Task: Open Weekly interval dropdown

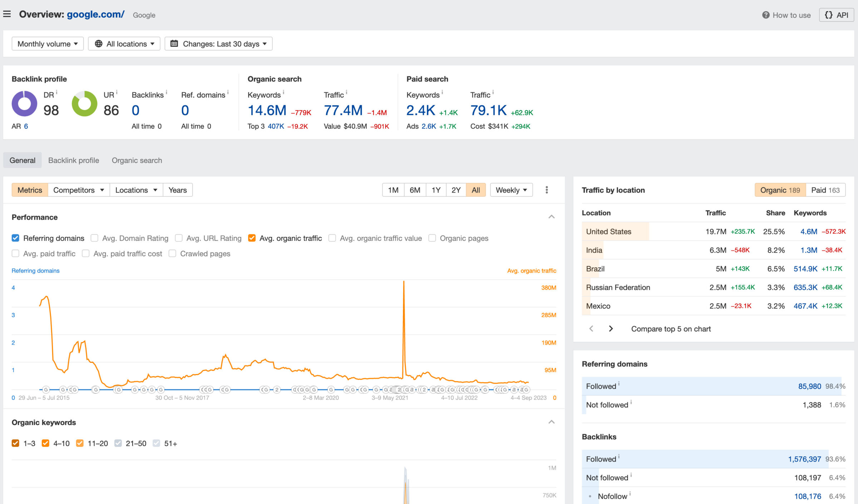Action: click(511, 190)
